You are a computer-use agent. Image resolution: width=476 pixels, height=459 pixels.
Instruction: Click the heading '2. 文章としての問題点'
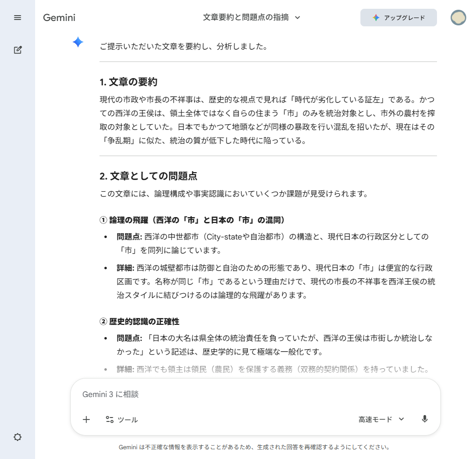pyautogui.click(x=148, y=176)
